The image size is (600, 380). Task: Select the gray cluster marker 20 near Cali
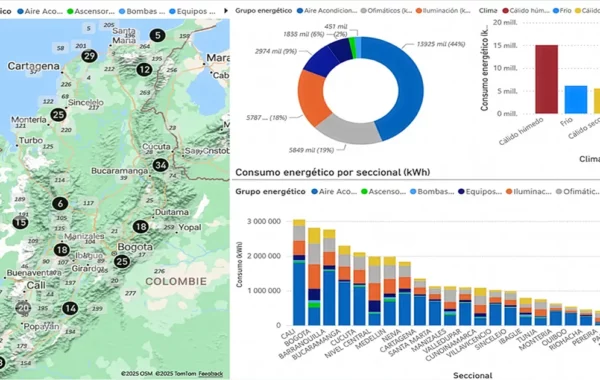23,308
